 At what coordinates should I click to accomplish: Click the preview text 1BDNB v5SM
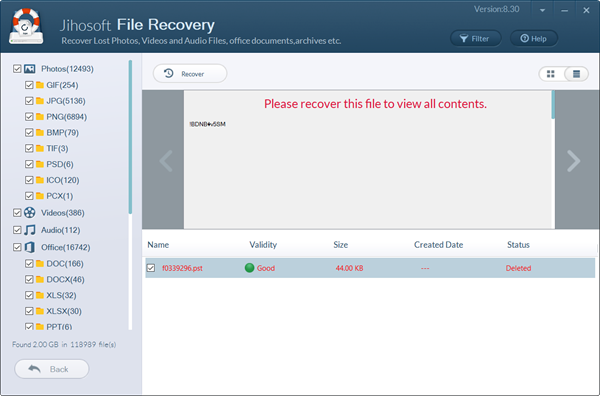[207, 124]
